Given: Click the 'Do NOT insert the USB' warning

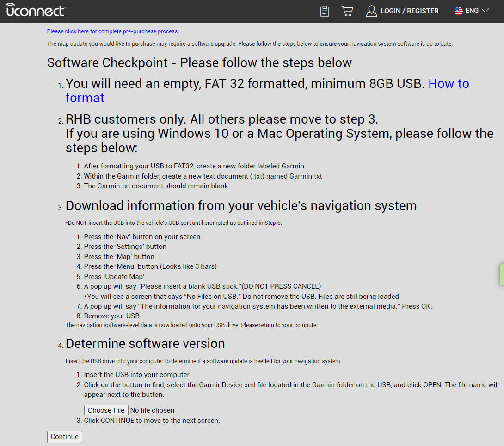Looking at the screenshot, I should pyautogui.click(x=173, y=223).
